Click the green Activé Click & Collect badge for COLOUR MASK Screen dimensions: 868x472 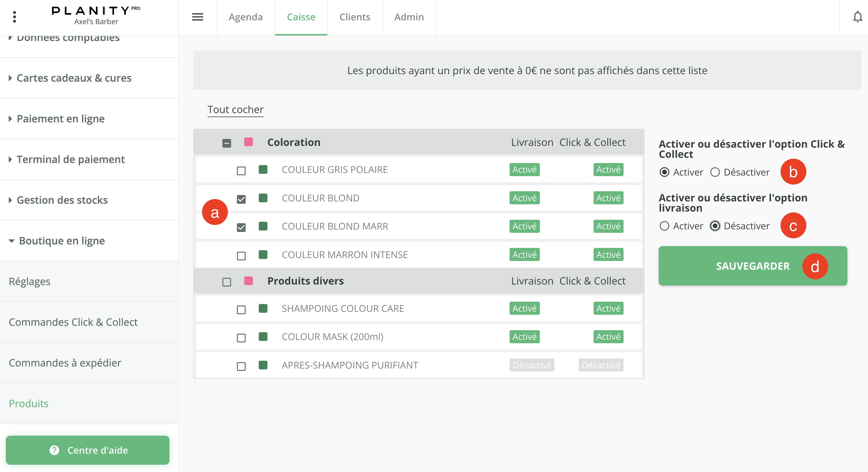coord(608,337)
